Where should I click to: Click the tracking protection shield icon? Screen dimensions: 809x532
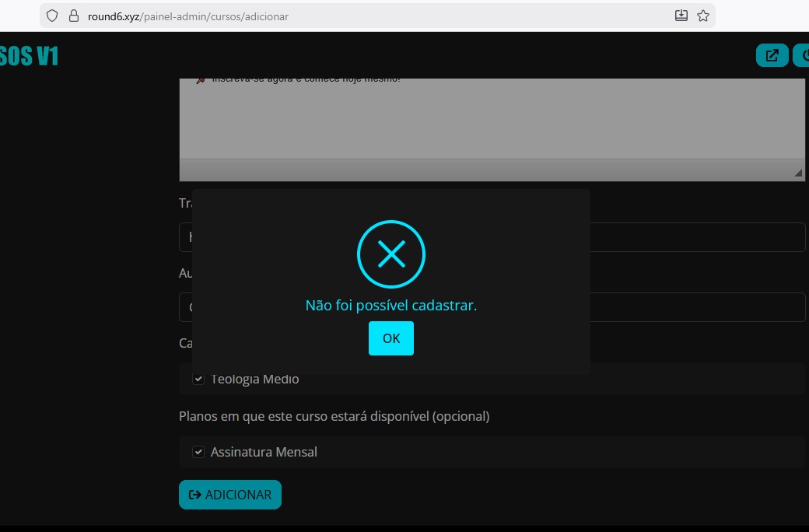click(x=53, y=16)
